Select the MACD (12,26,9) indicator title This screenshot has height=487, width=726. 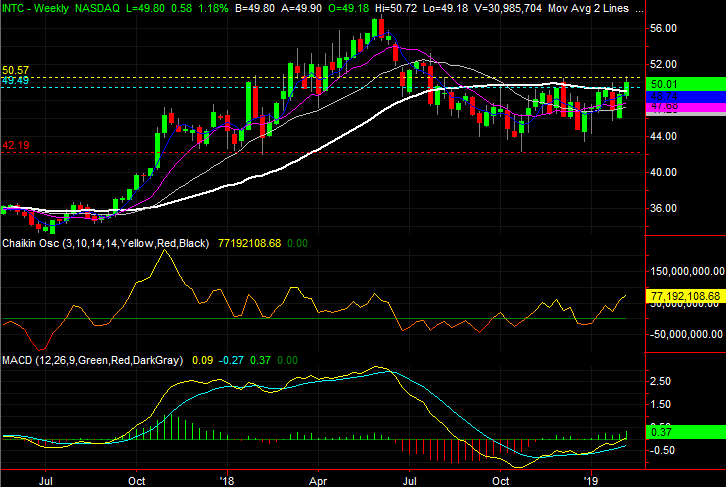(x=93, y=360)
